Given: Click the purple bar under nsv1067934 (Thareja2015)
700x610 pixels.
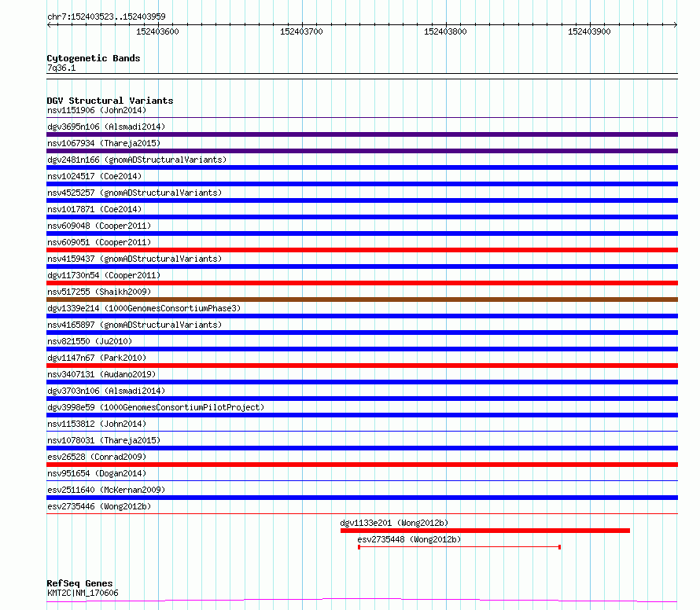Looking at the screenshot, I should (x=362, y=151).
